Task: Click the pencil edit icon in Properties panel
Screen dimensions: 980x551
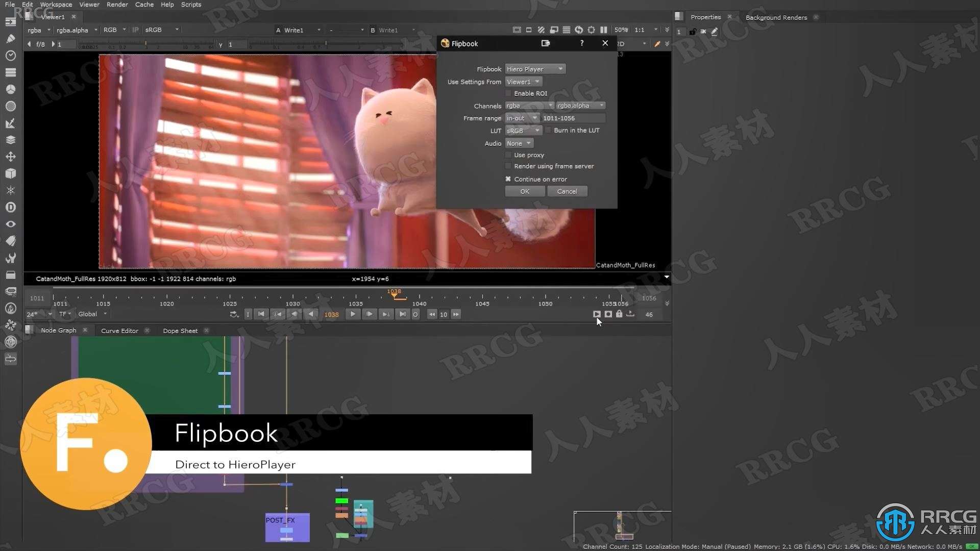Action: (x=715, y=32)
